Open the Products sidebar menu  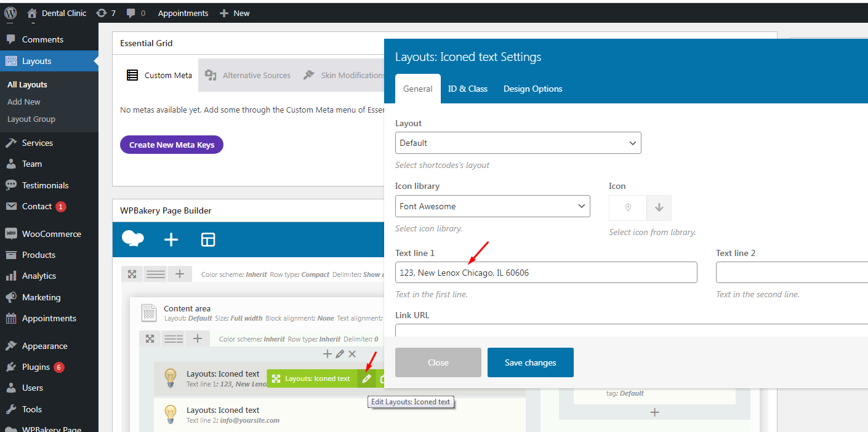click(49, 255)
